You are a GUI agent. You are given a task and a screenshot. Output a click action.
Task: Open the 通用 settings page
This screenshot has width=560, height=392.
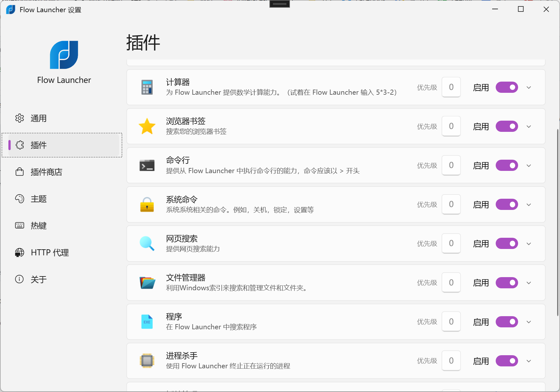click(x=63, y=118)
